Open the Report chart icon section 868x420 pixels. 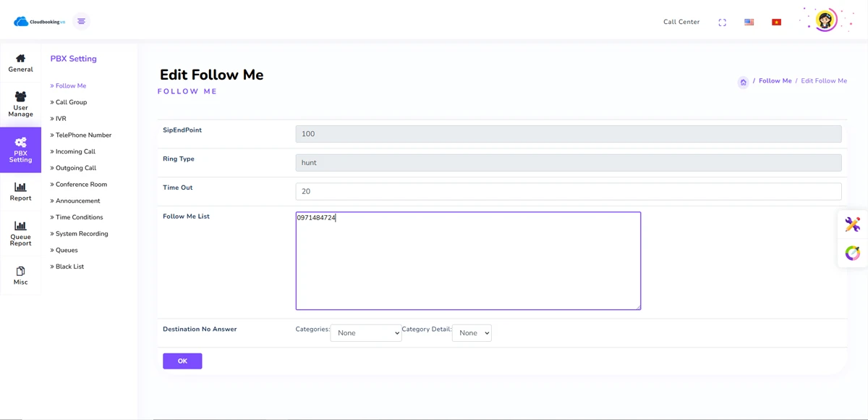click(x=20, y=192)
